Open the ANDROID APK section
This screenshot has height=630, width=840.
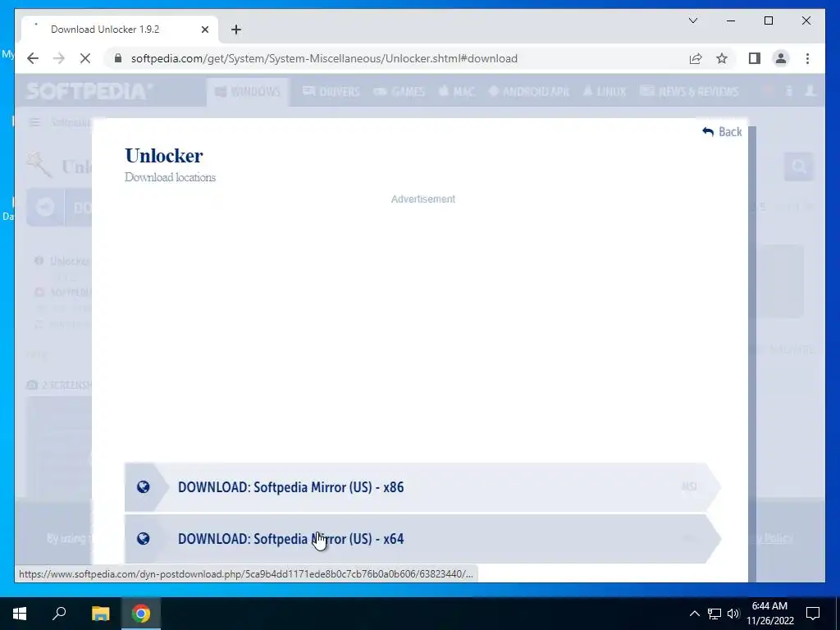(x=529, y=92)
